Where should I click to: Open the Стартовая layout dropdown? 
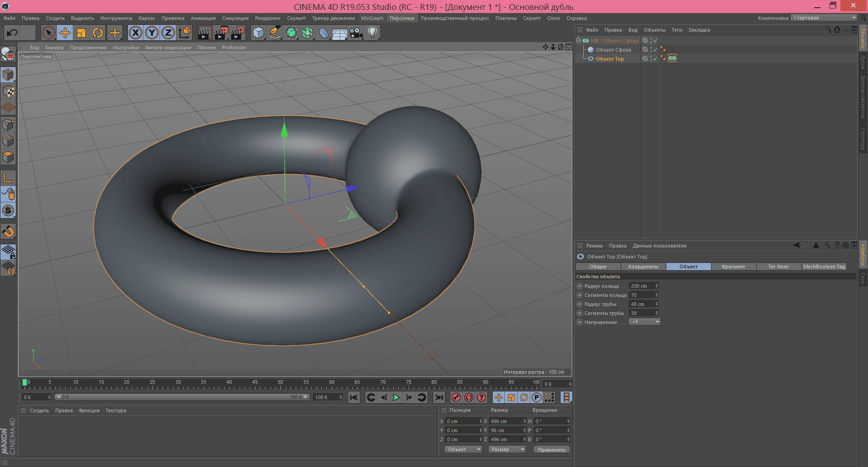coord(824,18)
